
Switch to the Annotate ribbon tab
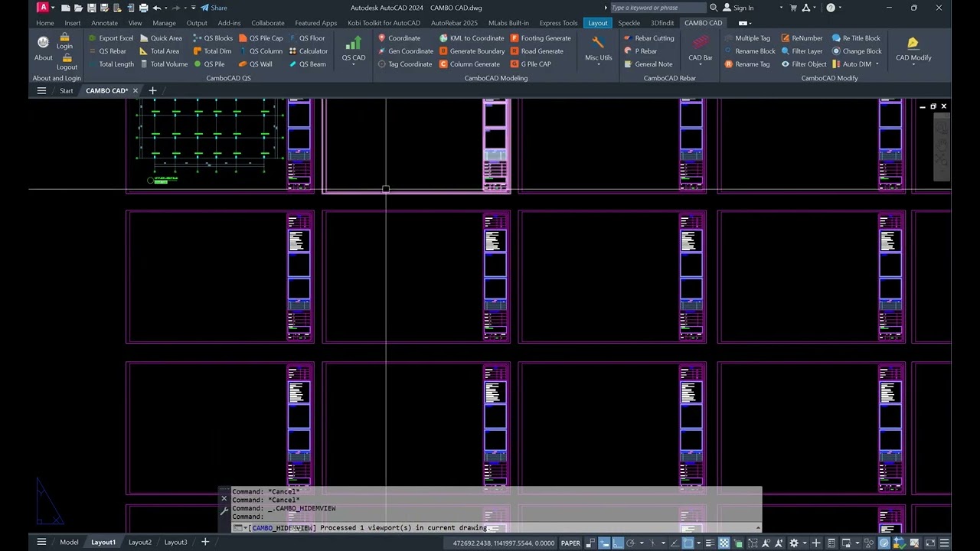pyautogui.click(x=104, y=23)
